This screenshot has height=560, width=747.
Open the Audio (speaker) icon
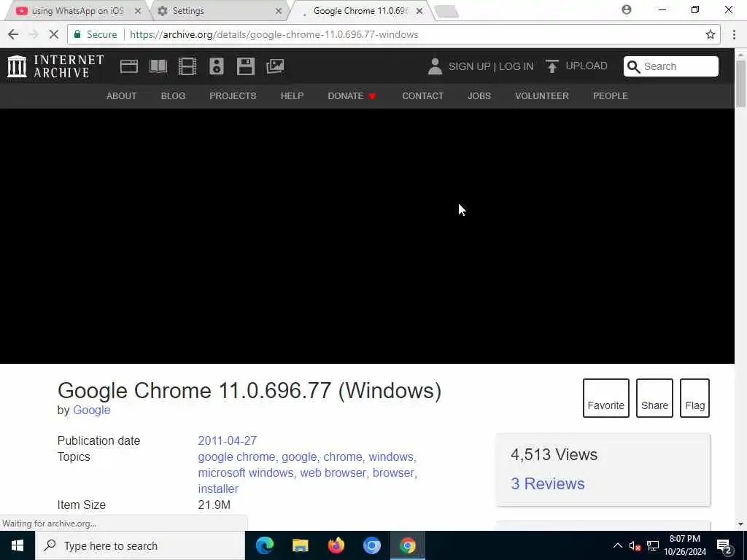pos(216,66)
